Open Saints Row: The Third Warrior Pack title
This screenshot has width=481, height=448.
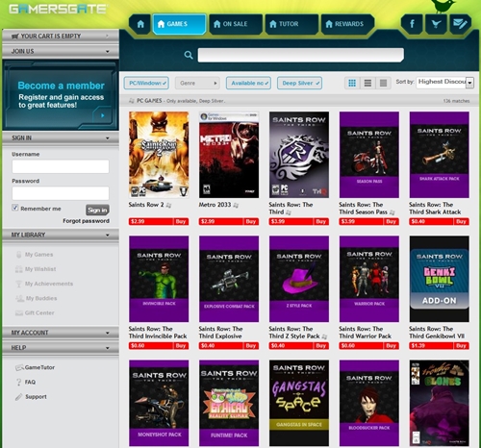(365, 333)
